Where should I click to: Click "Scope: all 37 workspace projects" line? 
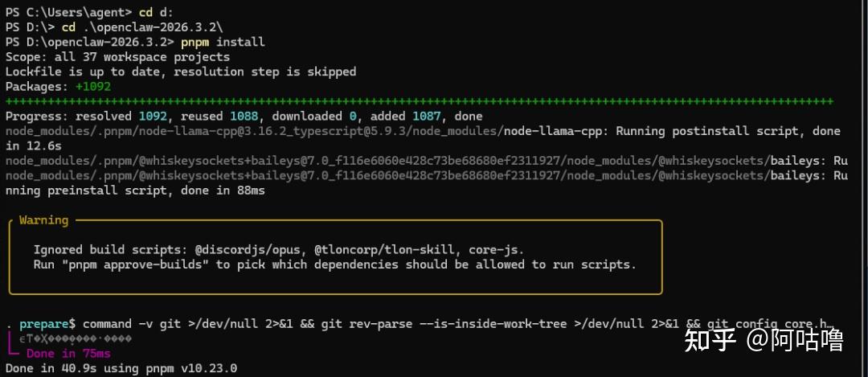pyautogui.click(x=117, y=57)
